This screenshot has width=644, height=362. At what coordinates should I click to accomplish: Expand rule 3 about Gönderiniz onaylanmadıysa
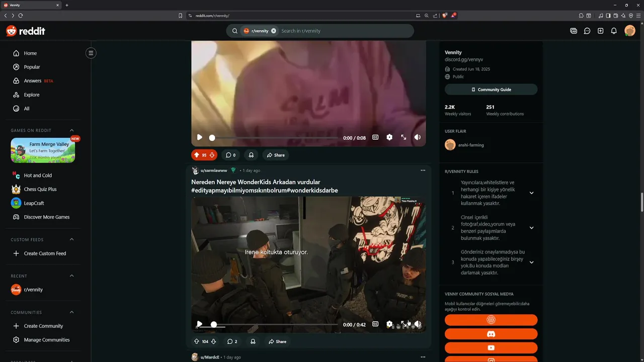(x=531, y=262)
